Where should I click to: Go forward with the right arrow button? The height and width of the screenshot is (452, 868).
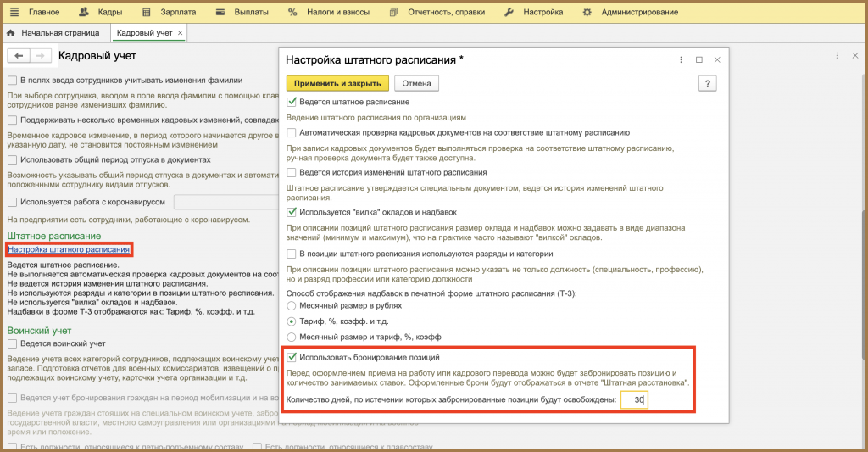[41, 55]
